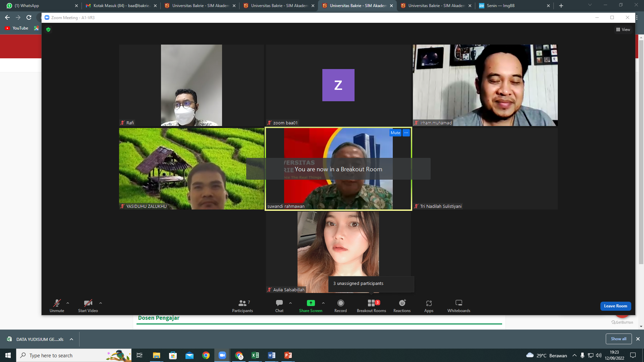Open a new browser tab
Screen dimensions: 644x362
[561, 6]
